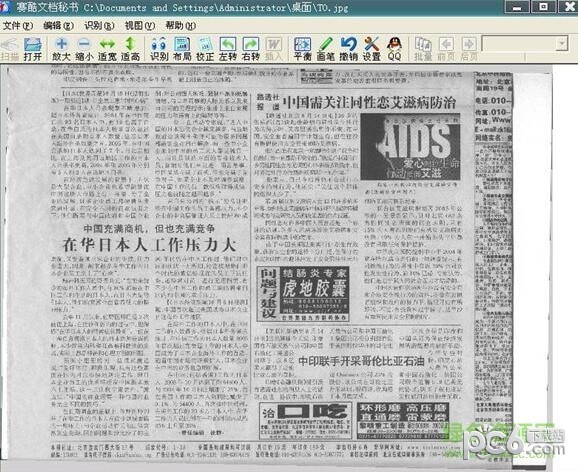This screenshot has height=472, width=578.
Task: Open 设置 settings tool
Action: [372, 49]
